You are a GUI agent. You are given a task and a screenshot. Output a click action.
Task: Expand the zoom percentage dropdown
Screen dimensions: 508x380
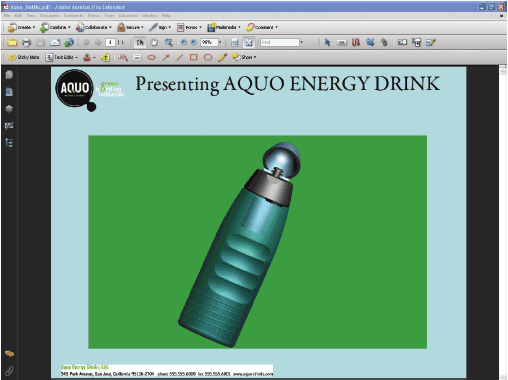(x=220, y=42)
